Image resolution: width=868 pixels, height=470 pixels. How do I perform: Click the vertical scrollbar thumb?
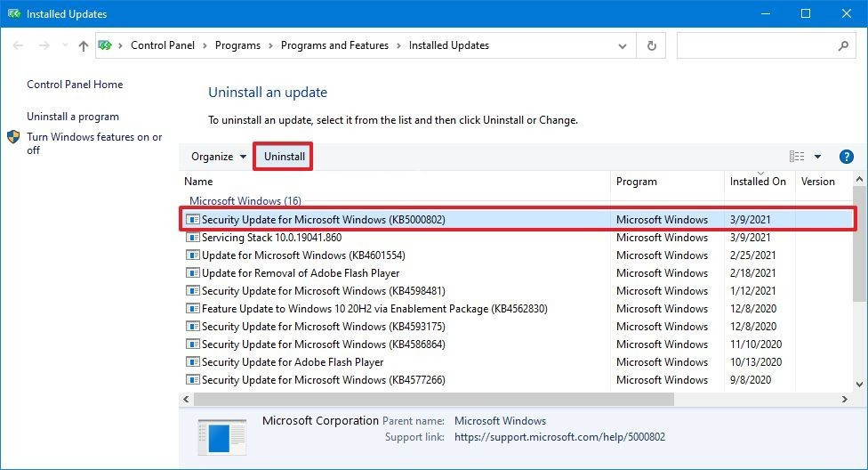(859, 244)
